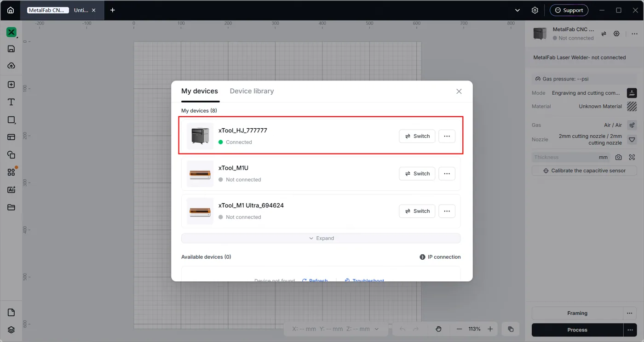Open the Gas settings icon

coord(632,125)
